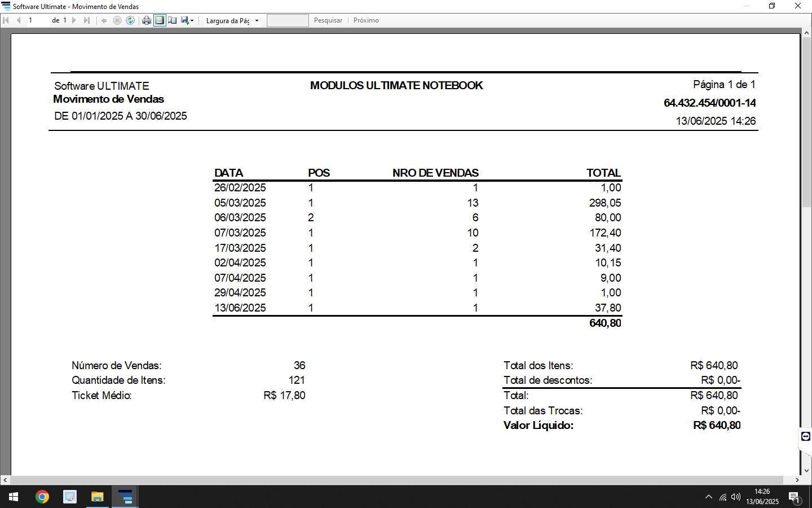Screen dimensions: 812x508
Task: Click the Pesquisar link
Action: coord(328,20)
